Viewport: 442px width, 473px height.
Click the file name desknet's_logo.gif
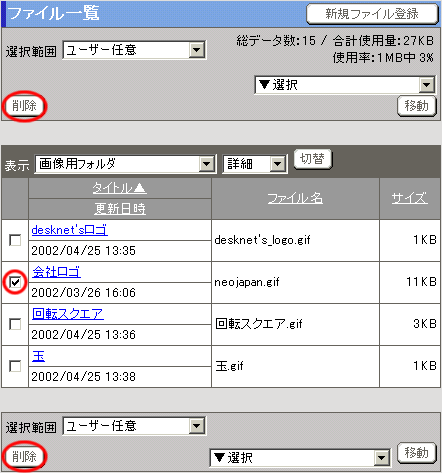(x=262, y=240)
